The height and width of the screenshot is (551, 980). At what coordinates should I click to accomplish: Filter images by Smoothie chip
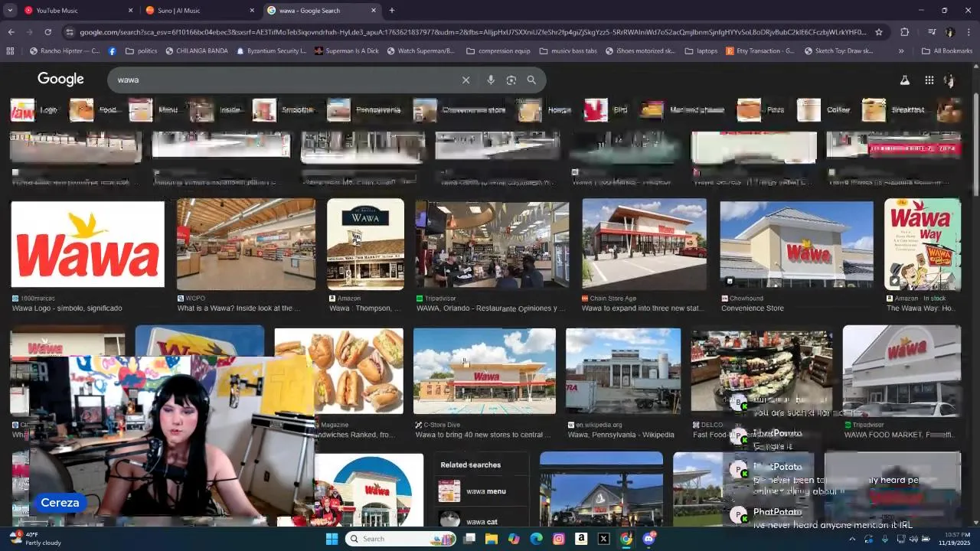coord(284,110)
